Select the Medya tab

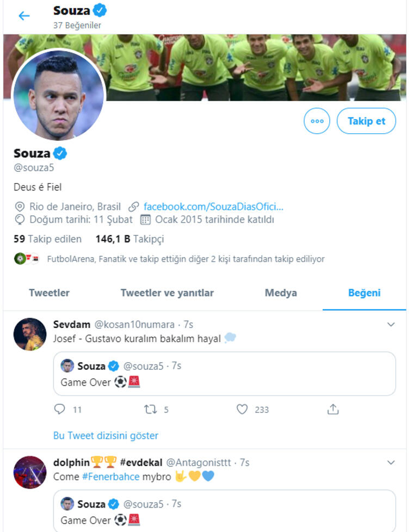(281, 293)
